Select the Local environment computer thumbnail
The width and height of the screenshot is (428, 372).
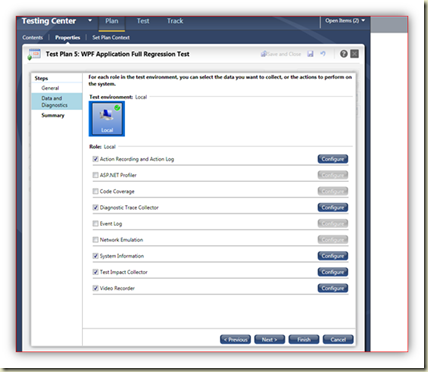(107, 119)
